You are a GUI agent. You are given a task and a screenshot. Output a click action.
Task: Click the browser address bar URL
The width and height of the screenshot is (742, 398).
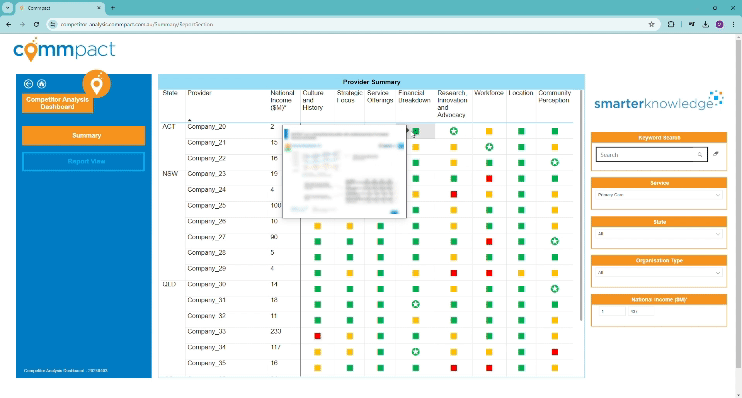(x=137, y=24)
